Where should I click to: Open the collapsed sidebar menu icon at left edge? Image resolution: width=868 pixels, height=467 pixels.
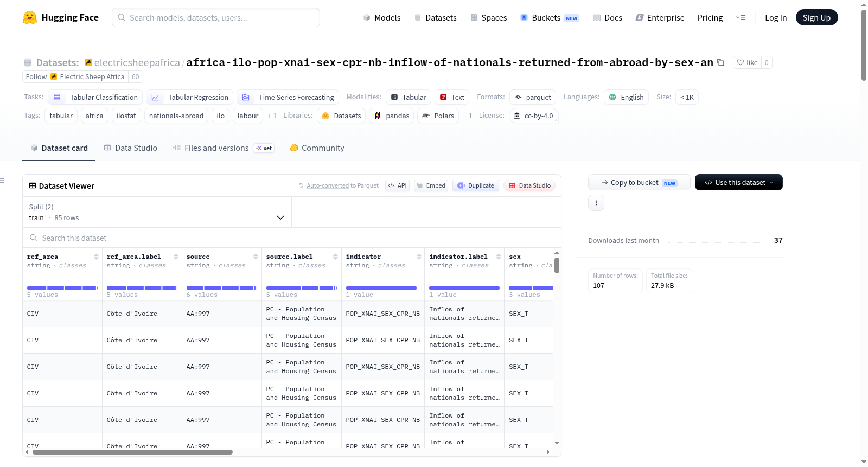click(3, 181)
